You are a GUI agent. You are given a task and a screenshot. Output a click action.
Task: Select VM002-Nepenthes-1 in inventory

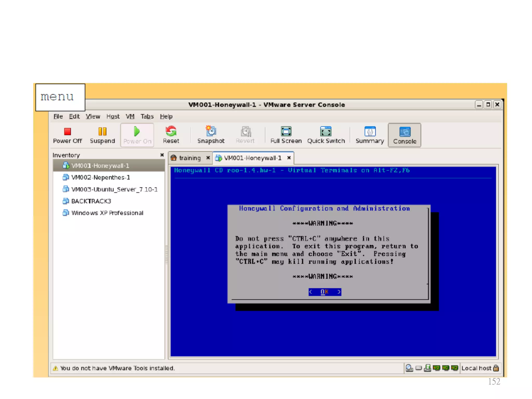(x=100, y=177)
